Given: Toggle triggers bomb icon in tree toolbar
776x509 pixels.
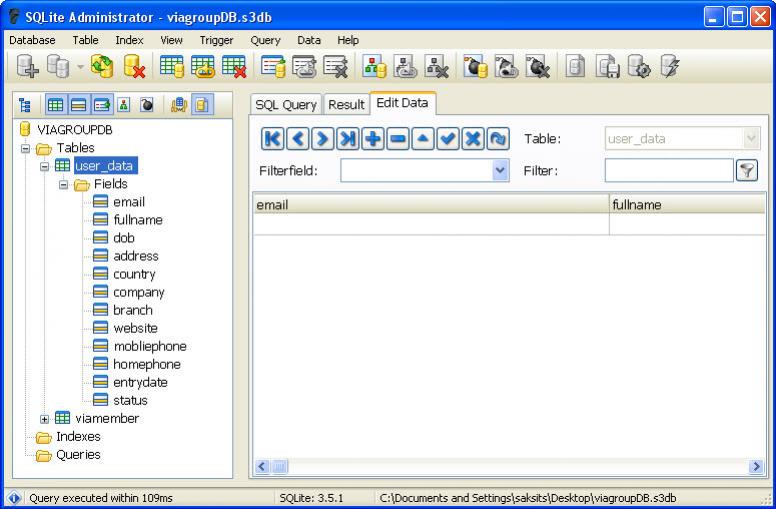Looking at the screenshot, I should pos(147,105).
